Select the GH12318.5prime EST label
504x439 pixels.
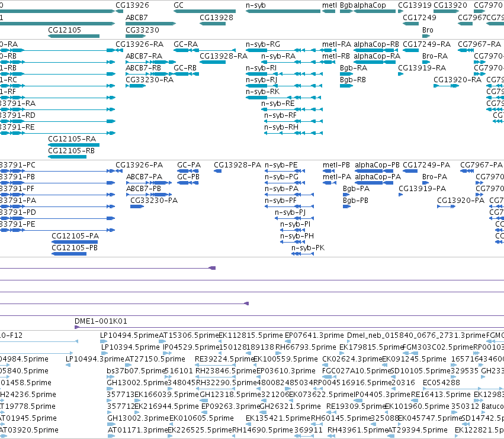230,395
